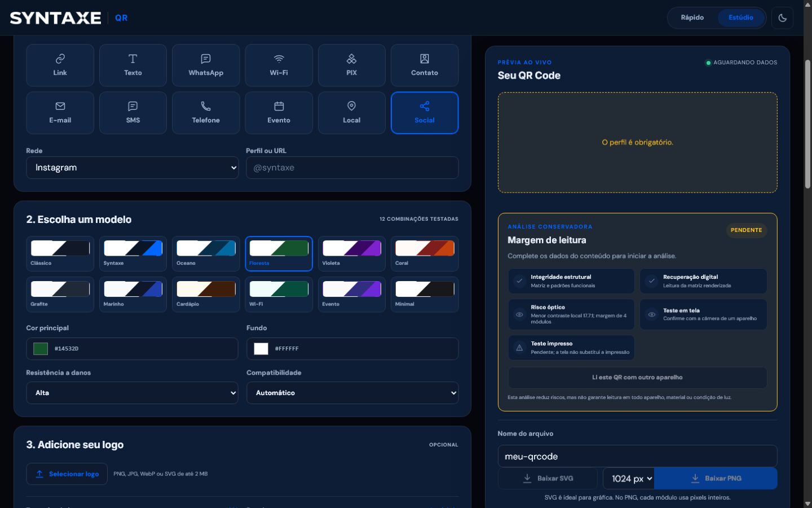
Task: Select the Floresta color model
Action: 279,254
